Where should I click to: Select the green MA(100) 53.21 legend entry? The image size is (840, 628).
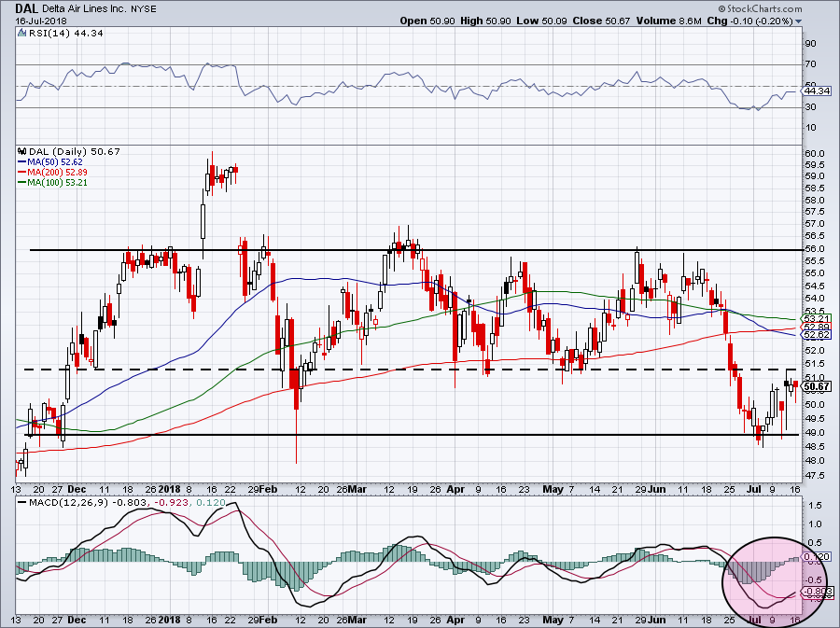(x=52, y=183)
